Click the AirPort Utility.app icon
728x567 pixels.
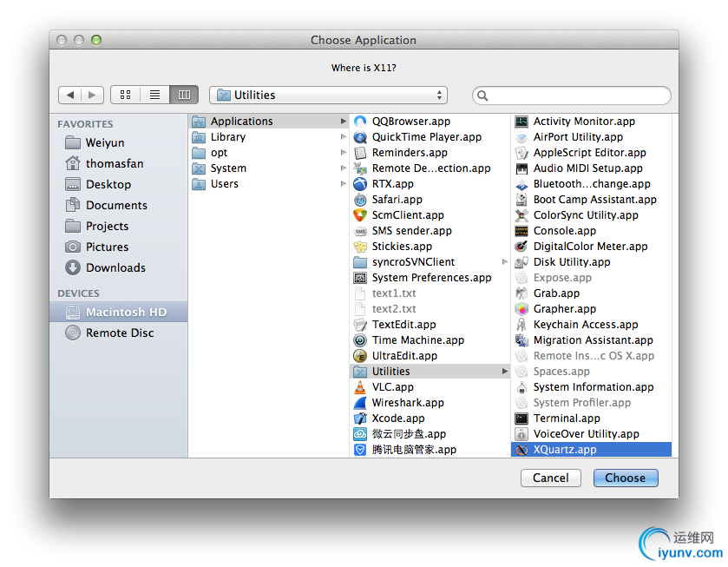tap(521, 137)
